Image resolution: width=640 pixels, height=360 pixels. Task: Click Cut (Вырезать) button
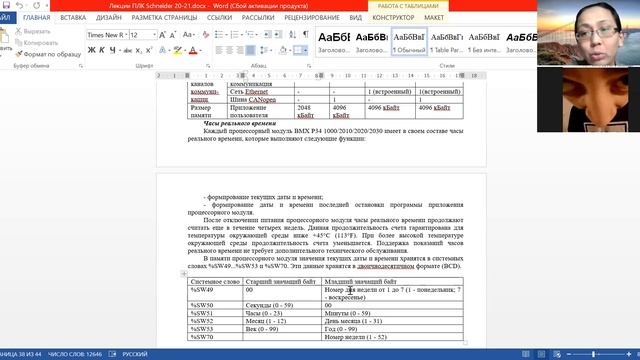(33, 31)
